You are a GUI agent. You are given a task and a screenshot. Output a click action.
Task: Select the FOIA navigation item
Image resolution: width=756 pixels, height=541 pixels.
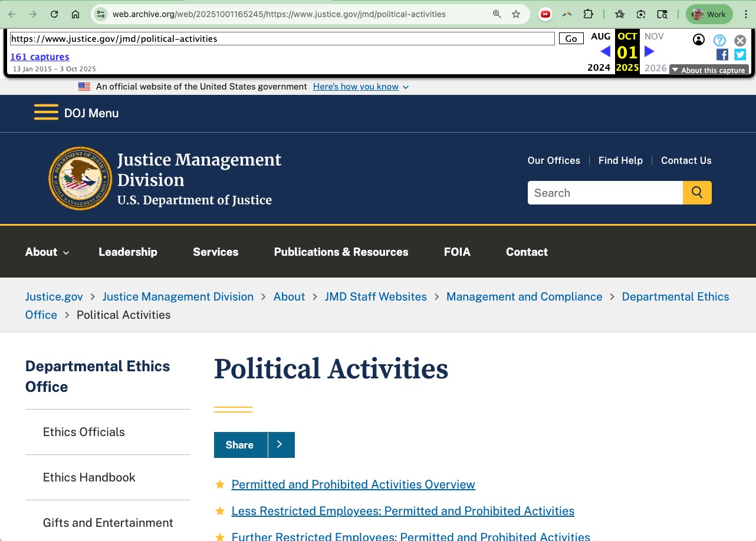point(457,252)
